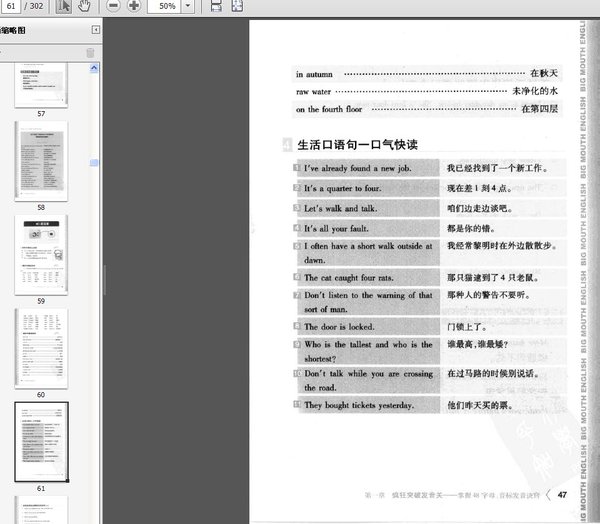Click sentence "Who is the tallest and who is the shortest?"
This screenshot has width=600, height=524.
click(368, 351)
